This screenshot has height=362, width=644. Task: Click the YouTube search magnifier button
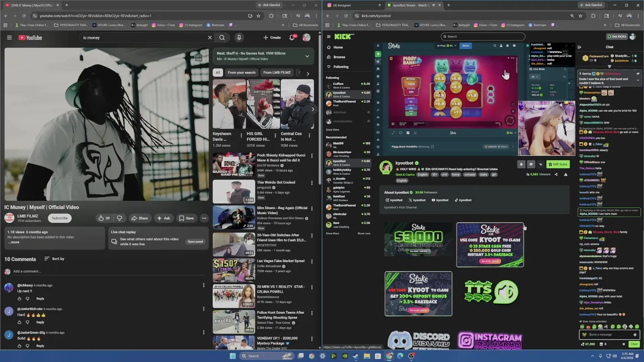(x=222, y=38)
